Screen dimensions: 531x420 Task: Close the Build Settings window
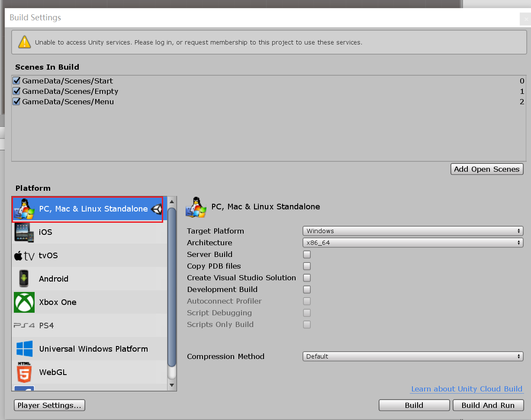click(x=526, y=19)
